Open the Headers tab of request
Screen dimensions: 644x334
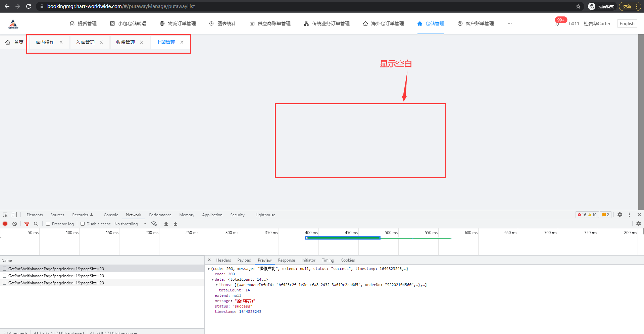(x=224, y=260)
